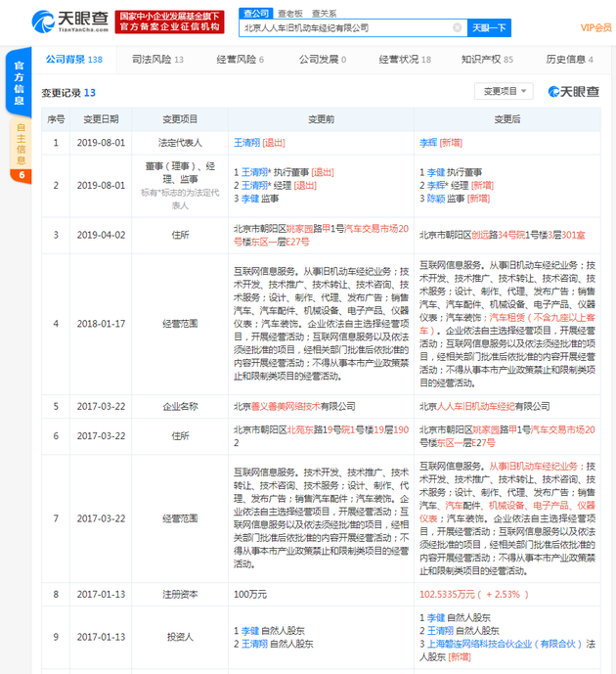Open the 司法风险 tab
This screenshot has width=616, height=674.
[157, 60]
